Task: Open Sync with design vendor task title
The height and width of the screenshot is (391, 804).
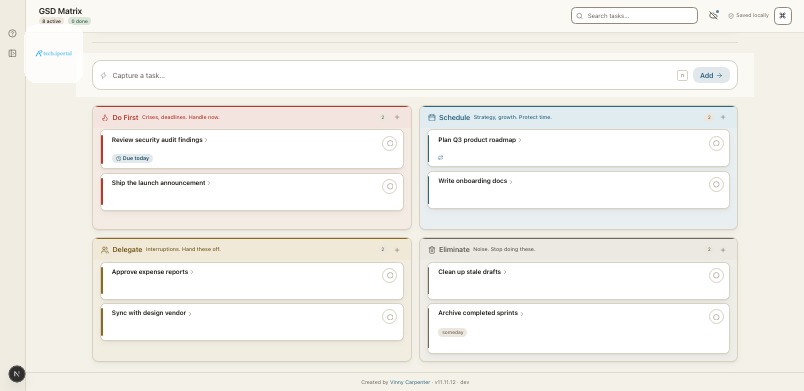Action: tap(149, 313)
